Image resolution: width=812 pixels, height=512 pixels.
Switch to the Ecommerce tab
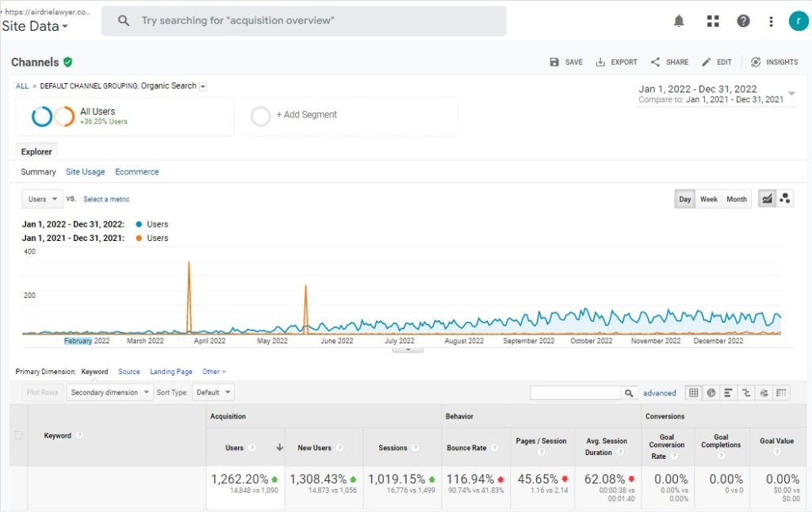(136, 172)
